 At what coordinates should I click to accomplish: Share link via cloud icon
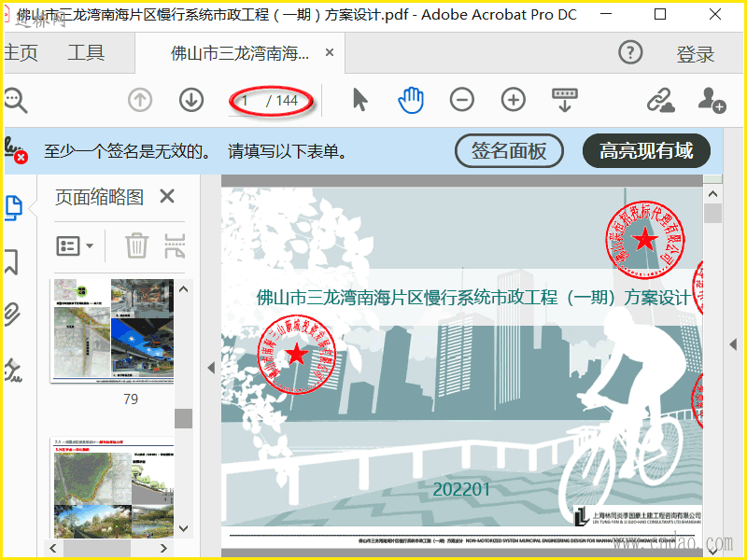[660, 101]
